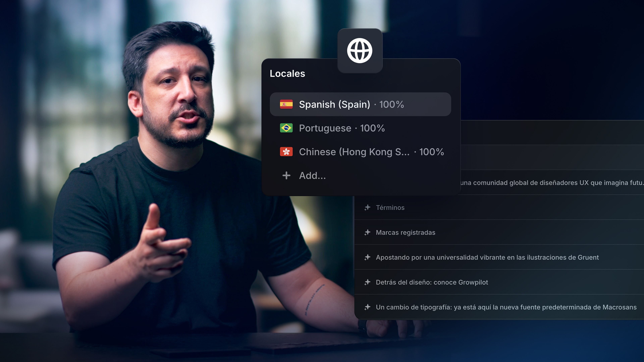Click the globe localization icon

[360, 51]
